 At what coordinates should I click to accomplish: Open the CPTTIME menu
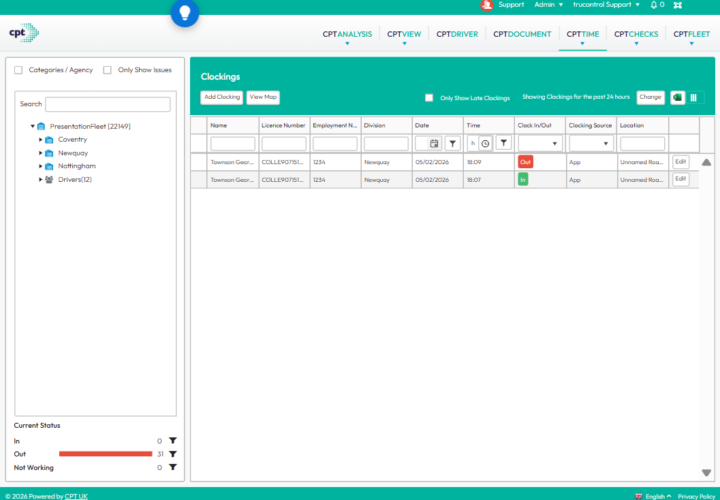point(582,35)
